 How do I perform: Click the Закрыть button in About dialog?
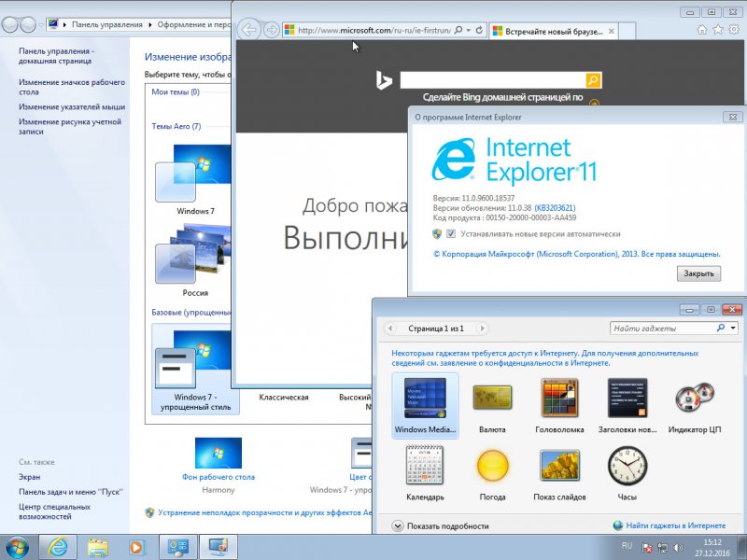click(698, 273)
